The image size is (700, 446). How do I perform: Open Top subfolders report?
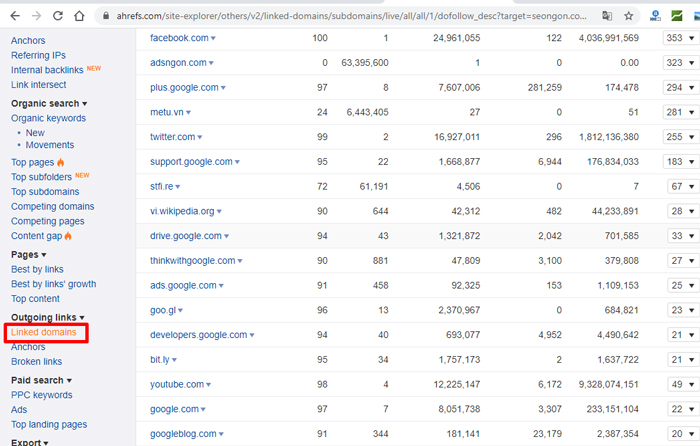tap(42, 177)
